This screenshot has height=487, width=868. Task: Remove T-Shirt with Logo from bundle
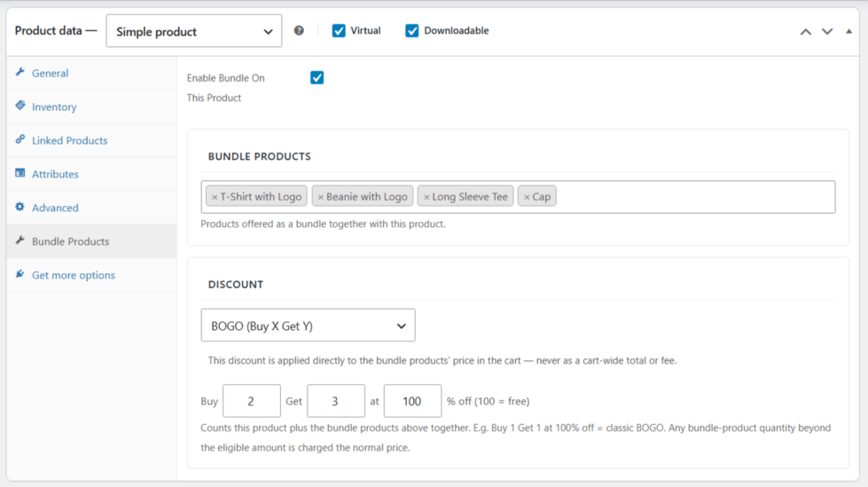pos(215,197)
